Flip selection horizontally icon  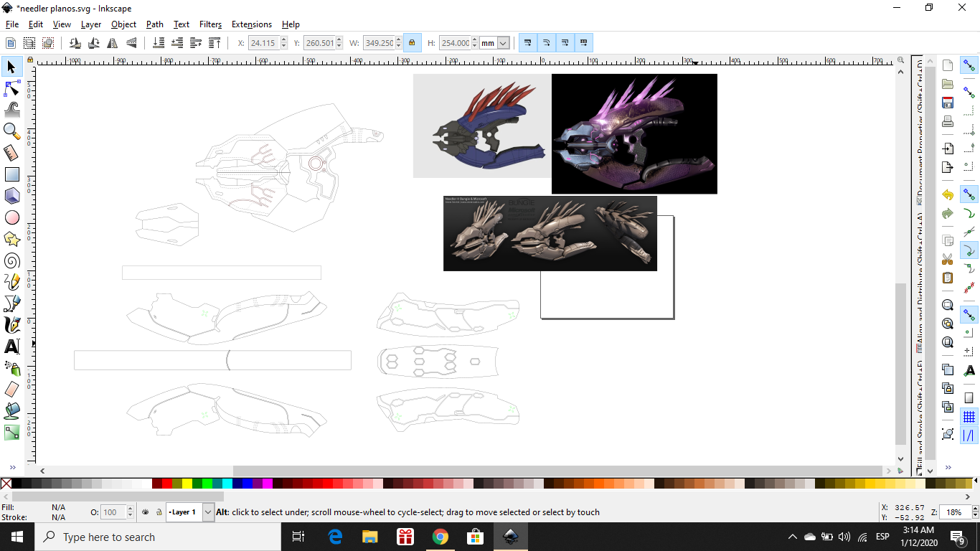click(x=113, y=43)
